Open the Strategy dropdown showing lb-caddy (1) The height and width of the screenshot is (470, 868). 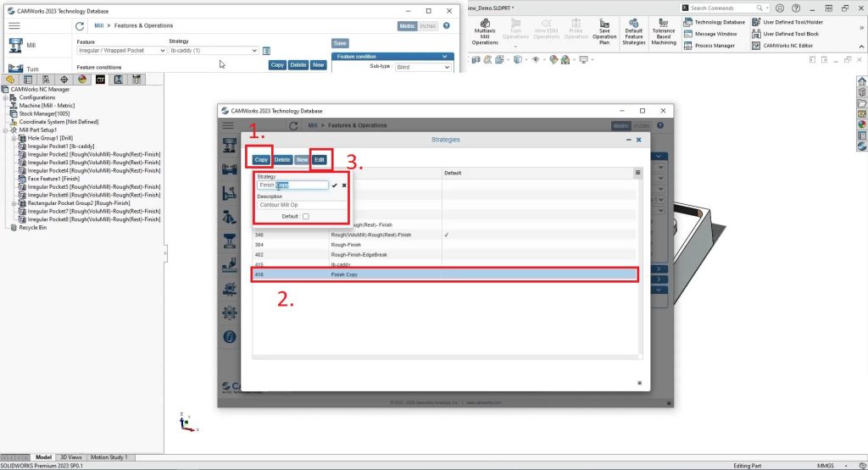(x=214, y=50)
